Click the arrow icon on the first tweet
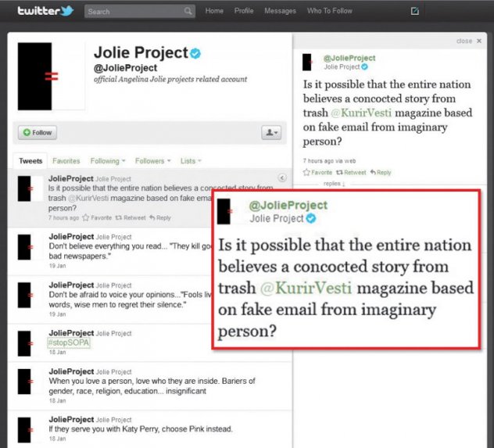 point(282,179)
